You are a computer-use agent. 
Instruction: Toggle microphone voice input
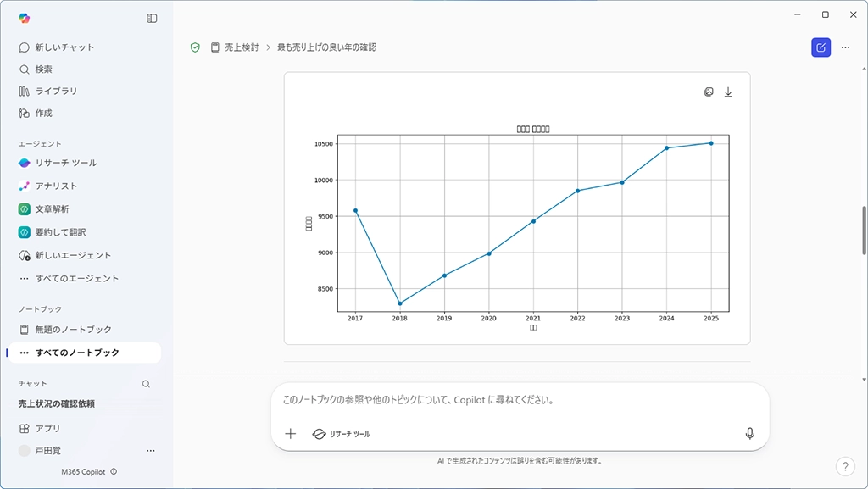(749, 433)
